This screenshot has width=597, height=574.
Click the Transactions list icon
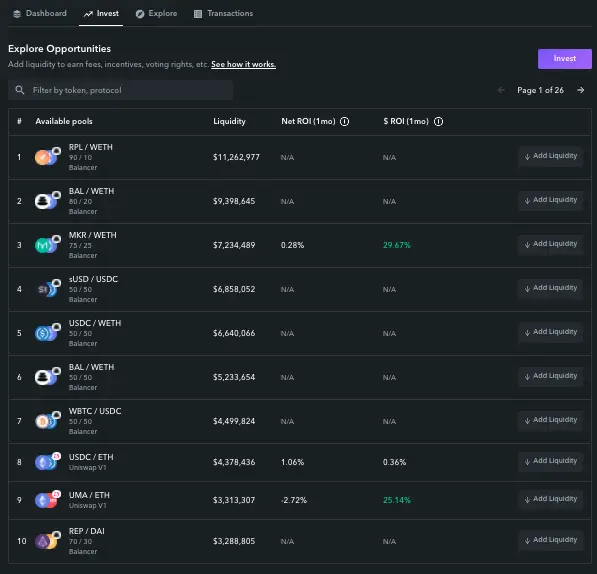coord(198,14)
